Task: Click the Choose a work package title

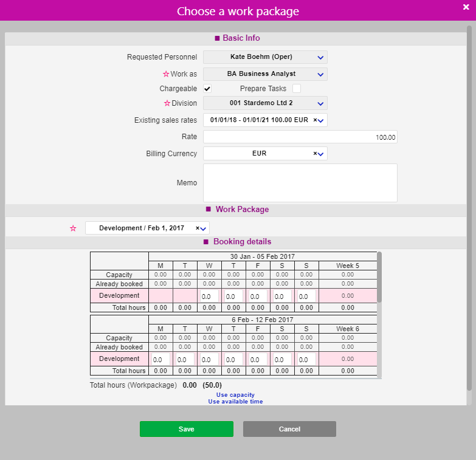Action: click(238, 11)
